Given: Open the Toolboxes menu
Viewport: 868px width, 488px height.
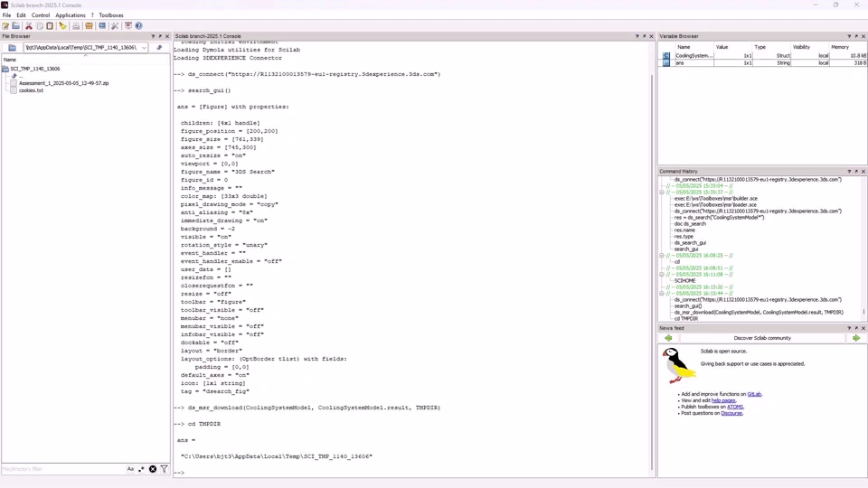Looking at the screenshot, I should pos(111,15).
